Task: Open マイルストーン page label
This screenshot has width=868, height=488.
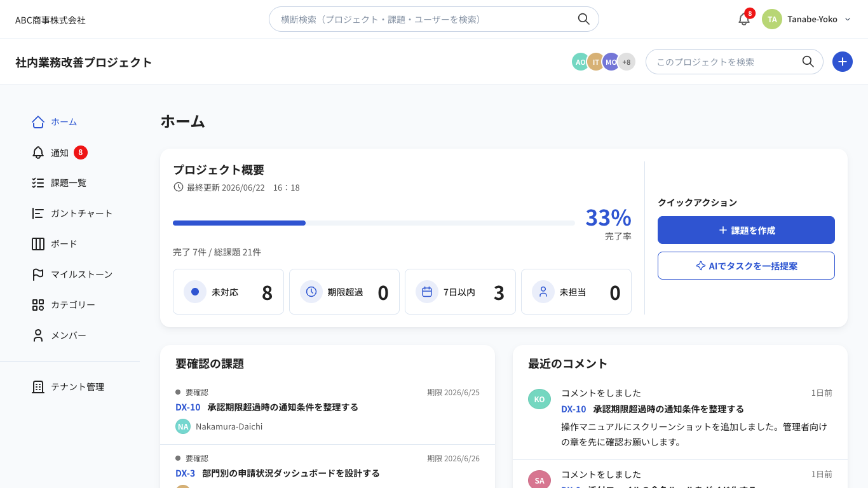Action: [x=82, y=274]
